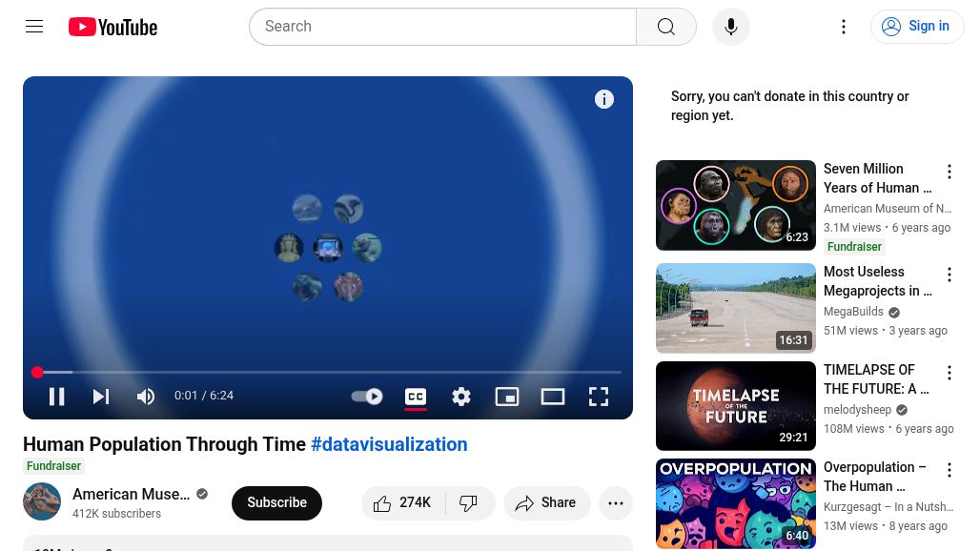Click the Fundraiser badge under the title

[x=53, y=466]
